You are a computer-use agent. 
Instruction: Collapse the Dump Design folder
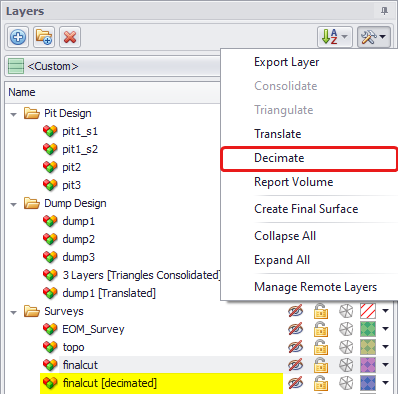coord(14,204)
